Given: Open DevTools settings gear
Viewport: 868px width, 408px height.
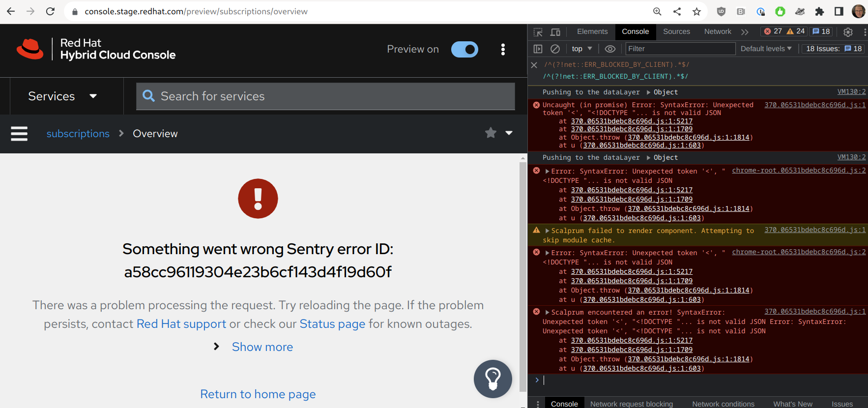Looking at the screenshot, I should click(x=848, y=32).
